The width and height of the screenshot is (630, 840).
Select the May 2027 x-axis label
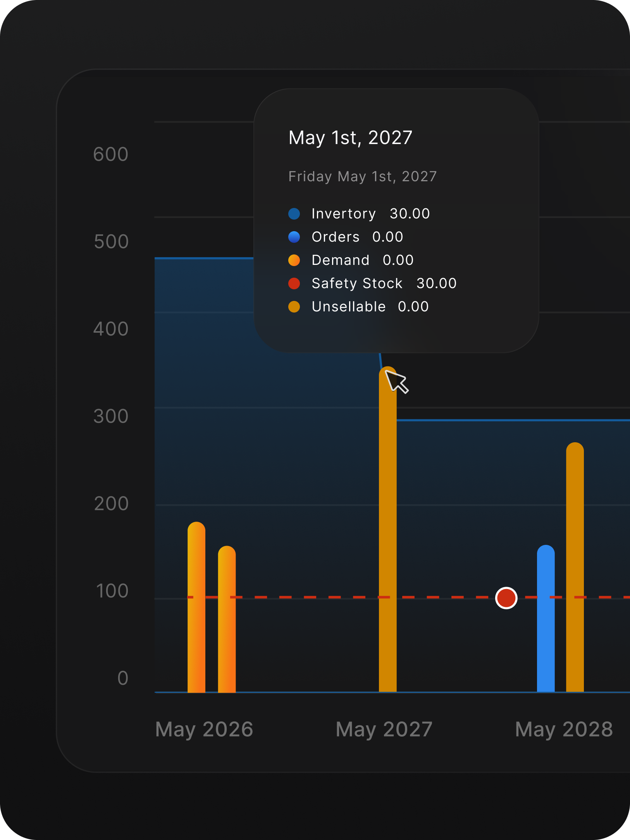[384, 729]
